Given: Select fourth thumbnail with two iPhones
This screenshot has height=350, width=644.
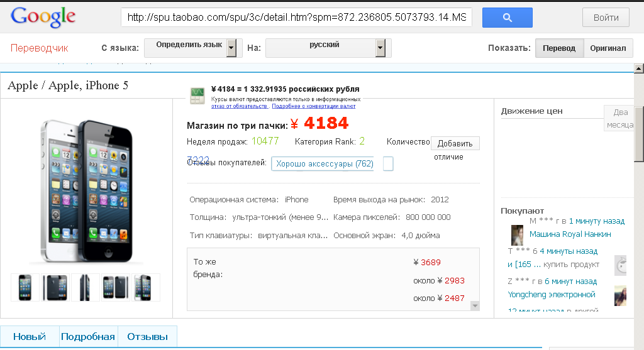Looking at the screenshot, I should pyautogui.click(x=116, y=288).
